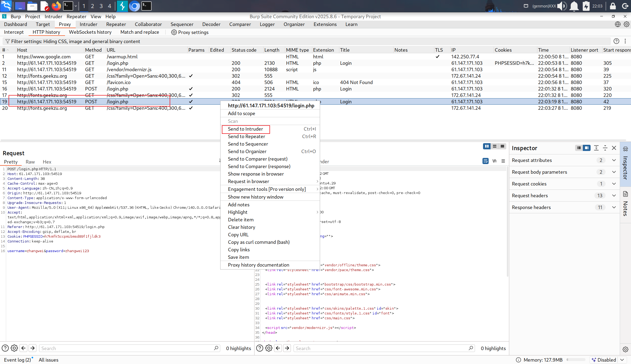Image resolution: width=631 pixels, height=364 pixels.
Task: Open the Event log (2)
Action: tap(17, 360)
